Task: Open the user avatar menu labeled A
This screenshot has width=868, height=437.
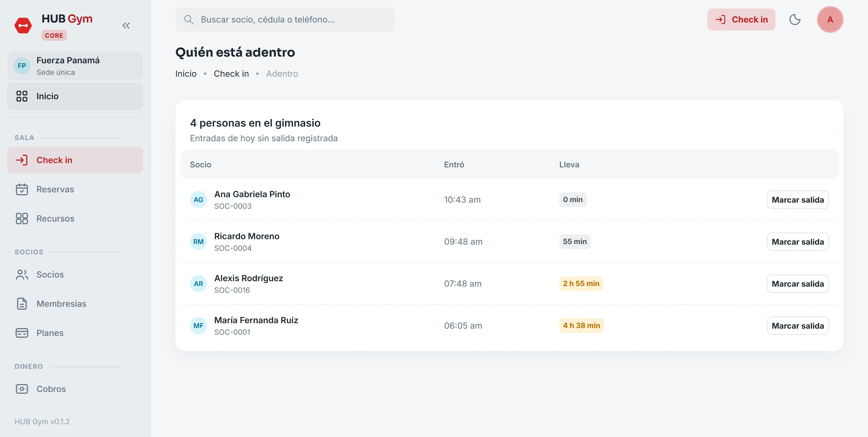Action: (830, 19)
